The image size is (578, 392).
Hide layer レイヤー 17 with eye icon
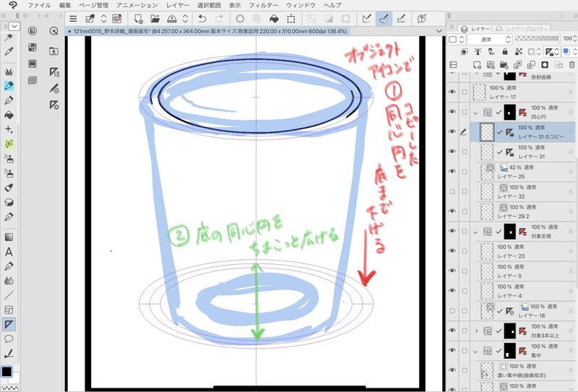pyautogui.click(x=452, y=92)
